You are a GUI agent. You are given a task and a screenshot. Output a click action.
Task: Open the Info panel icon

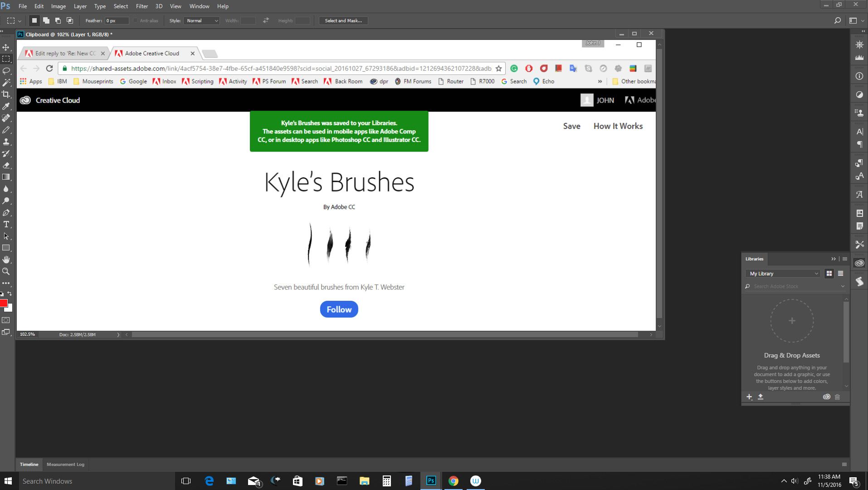859,76
